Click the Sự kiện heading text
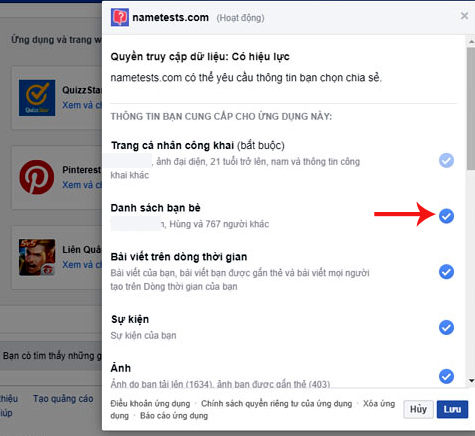The height and width of the screenshot is (436, 475). click(130, 319)
